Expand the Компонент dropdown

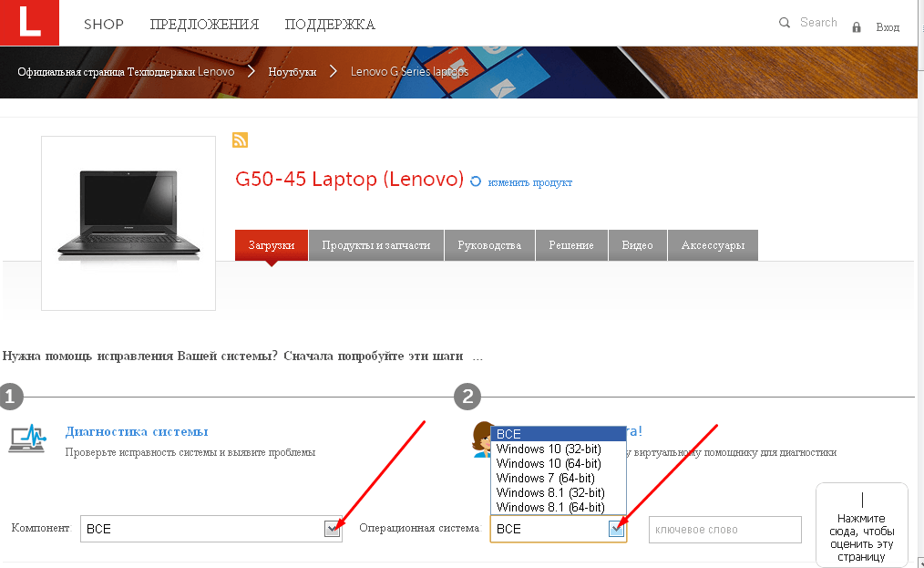tap(332, 529)
